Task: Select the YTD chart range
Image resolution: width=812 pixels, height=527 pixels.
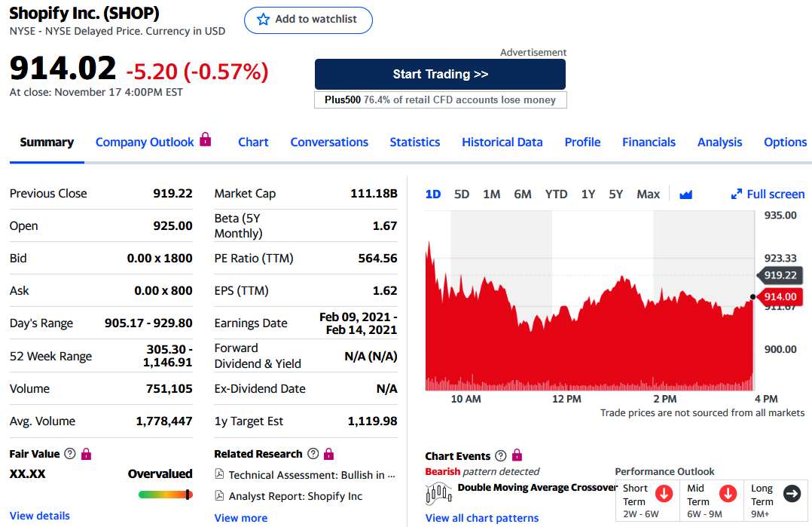Action: [556, 195]
